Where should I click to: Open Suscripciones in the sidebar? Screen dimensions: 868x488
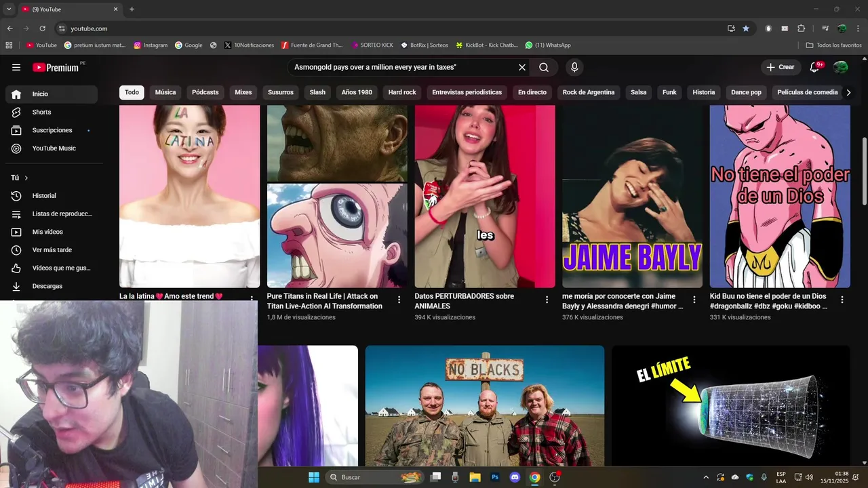pos(52,130)
